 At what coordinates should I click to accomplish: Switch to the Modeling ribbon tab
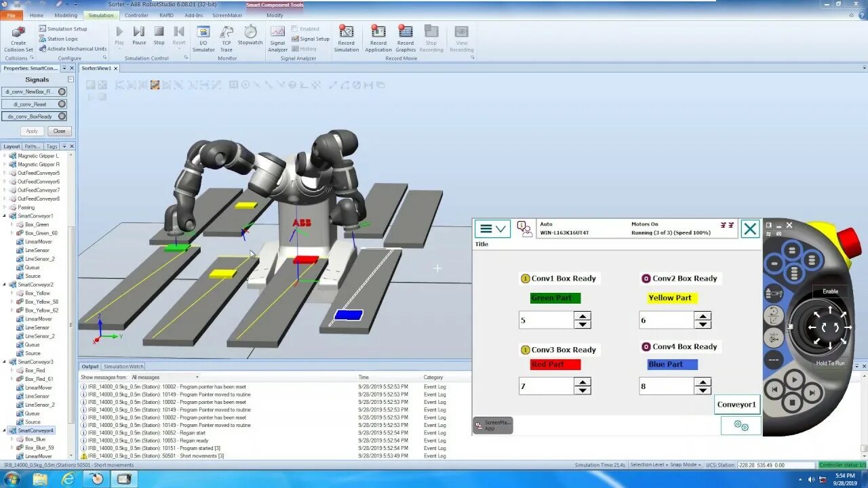pos(66,15)
